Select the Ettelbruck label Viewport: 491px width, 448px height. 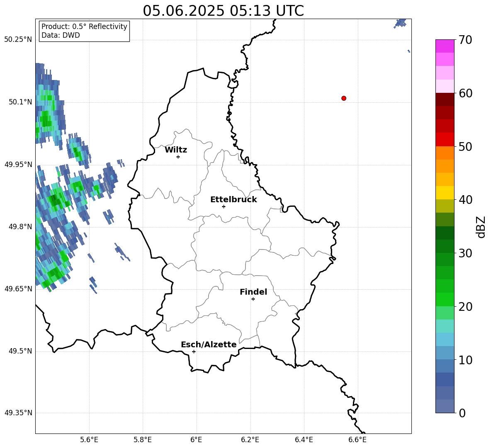click(233, 200)
